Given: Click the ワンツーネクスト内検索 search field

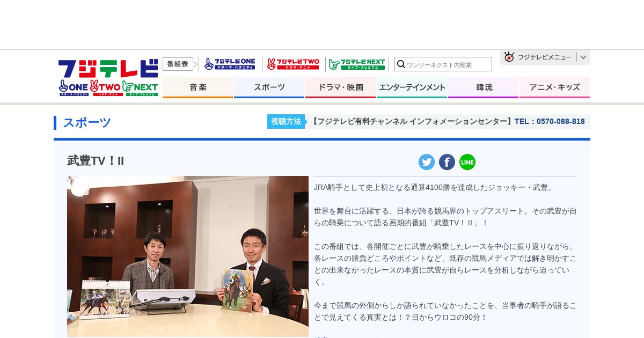Looking at the screenshot, I should (x=443, y=64).
